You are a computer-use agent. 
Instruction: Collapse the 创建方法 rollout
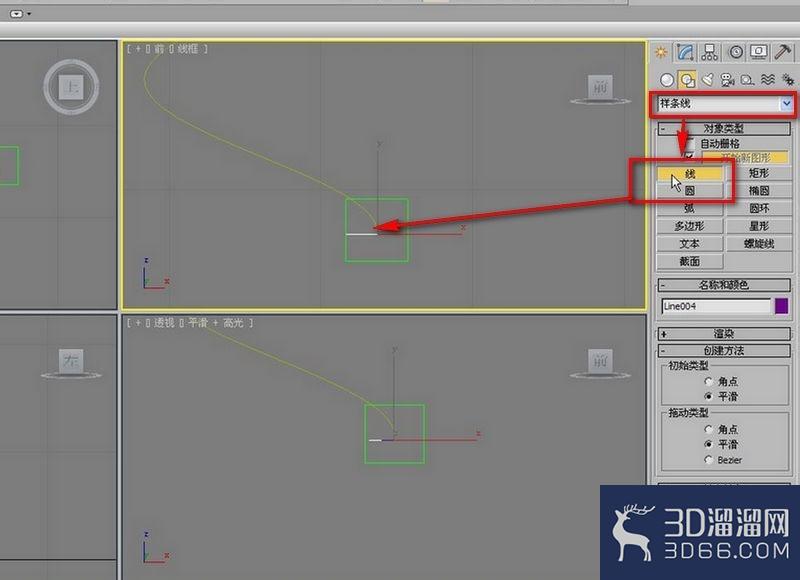[723, 350]
